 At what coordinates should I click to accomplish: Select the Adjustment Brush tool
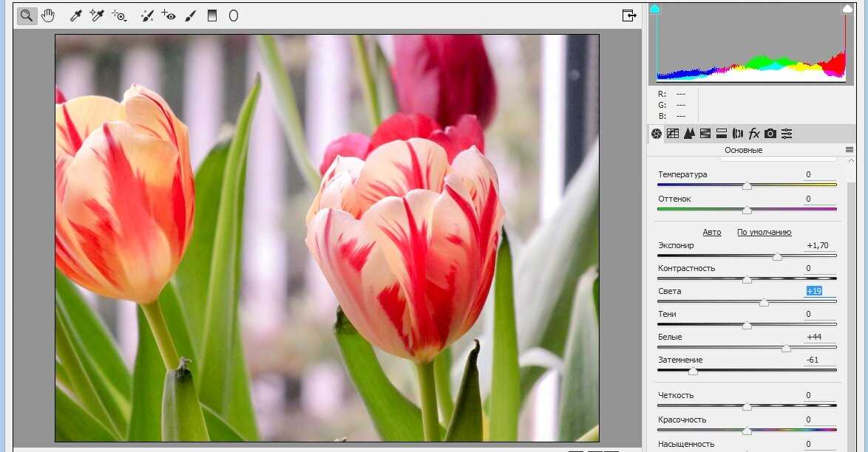(191, 16)
